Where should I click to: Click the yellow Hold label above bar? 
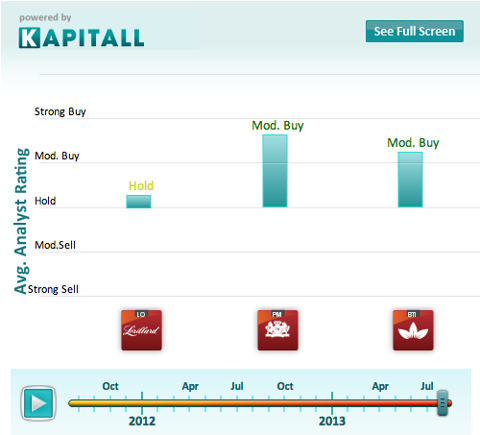pos(141,186)
